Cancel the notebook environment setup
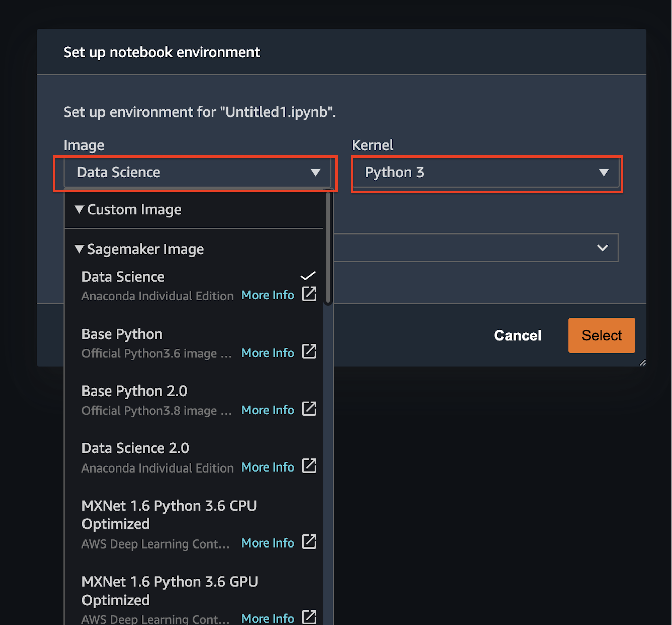This screenshot has height=625, width=672. 518,336
